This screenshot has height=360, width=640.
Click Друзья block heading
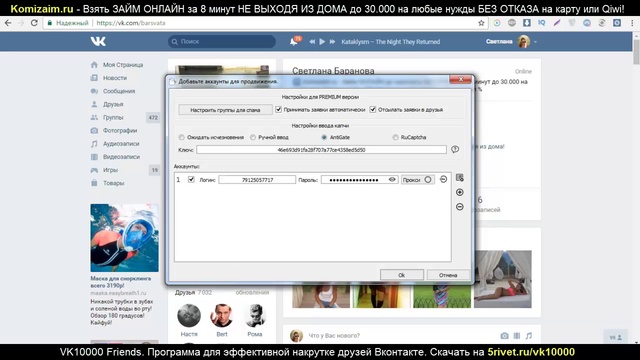[x=185, y=293]
